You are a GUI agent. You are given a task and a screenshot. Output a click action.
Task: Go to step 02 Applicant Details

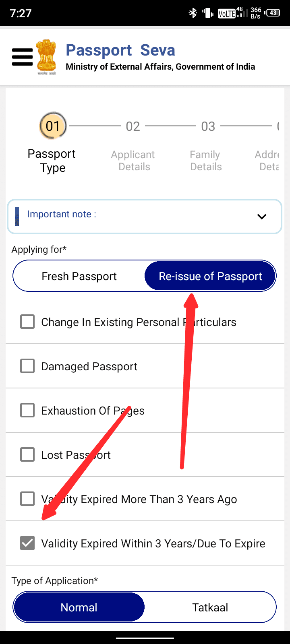pos(133,126)
